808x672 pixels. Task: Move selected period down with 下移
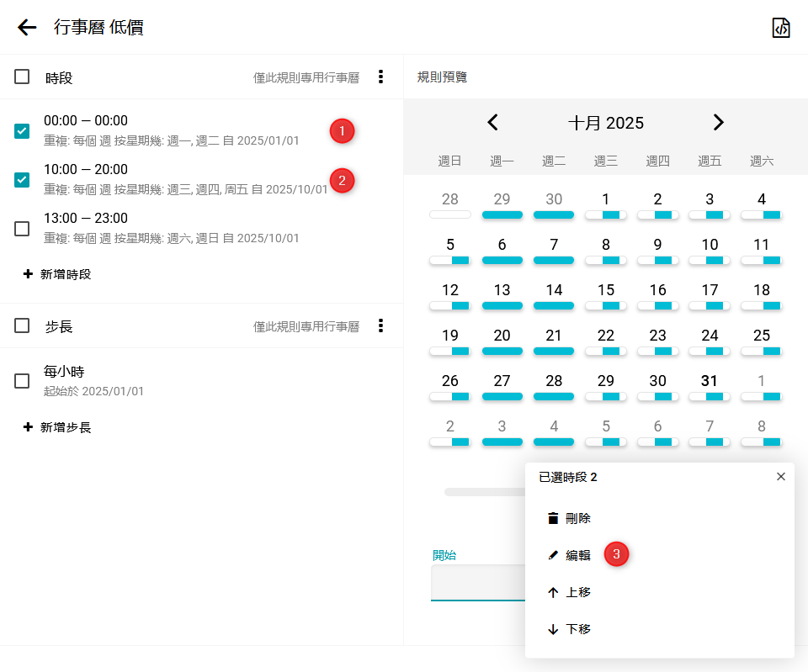point(569,629)
